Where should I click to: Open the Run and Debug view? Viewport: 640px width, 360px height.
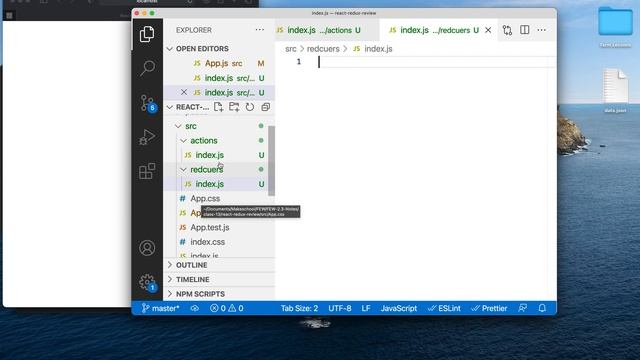tap(147, 137)
